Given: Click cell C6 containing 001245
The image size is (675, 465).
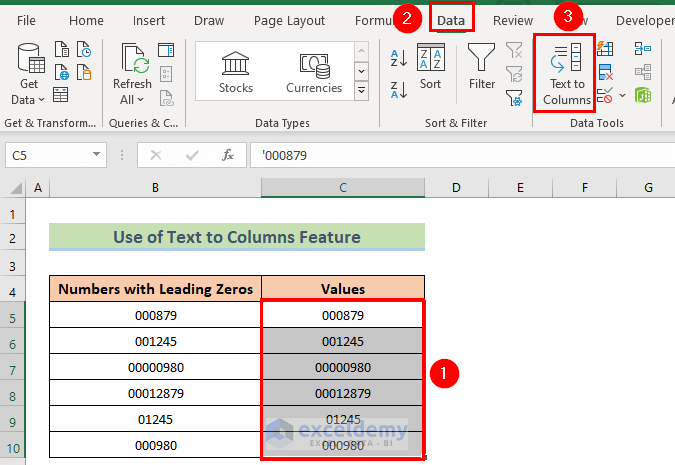Looking at the screenshot, I should [x=343, y=341].
